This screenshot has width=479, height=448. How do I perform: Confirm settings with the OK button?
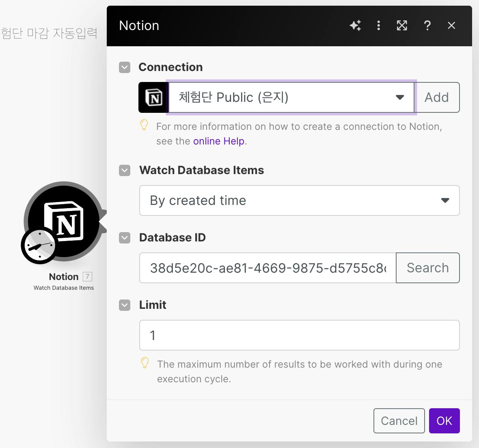[444, 421]
